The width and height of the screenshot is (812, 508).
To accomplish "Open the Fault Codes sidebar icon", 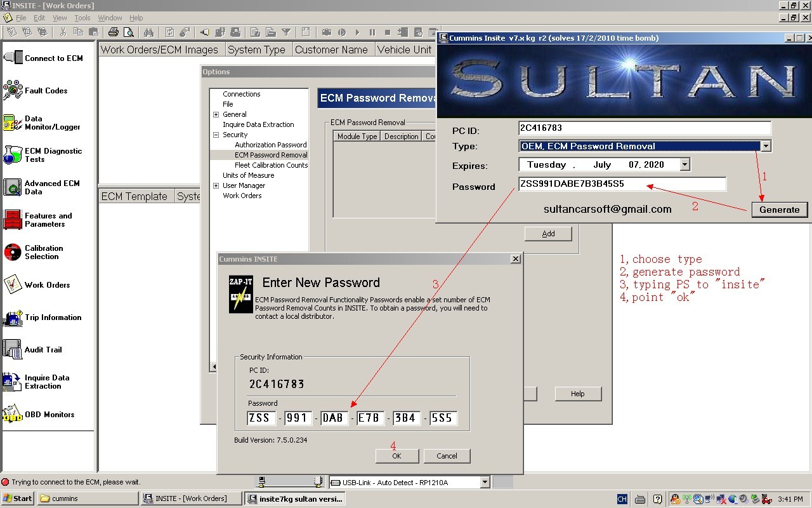I will click(13, 90).
